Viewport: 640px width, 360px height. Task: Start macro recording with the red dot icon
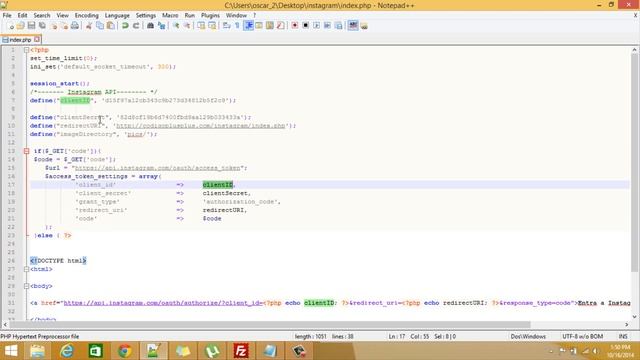tap(295, 26)
